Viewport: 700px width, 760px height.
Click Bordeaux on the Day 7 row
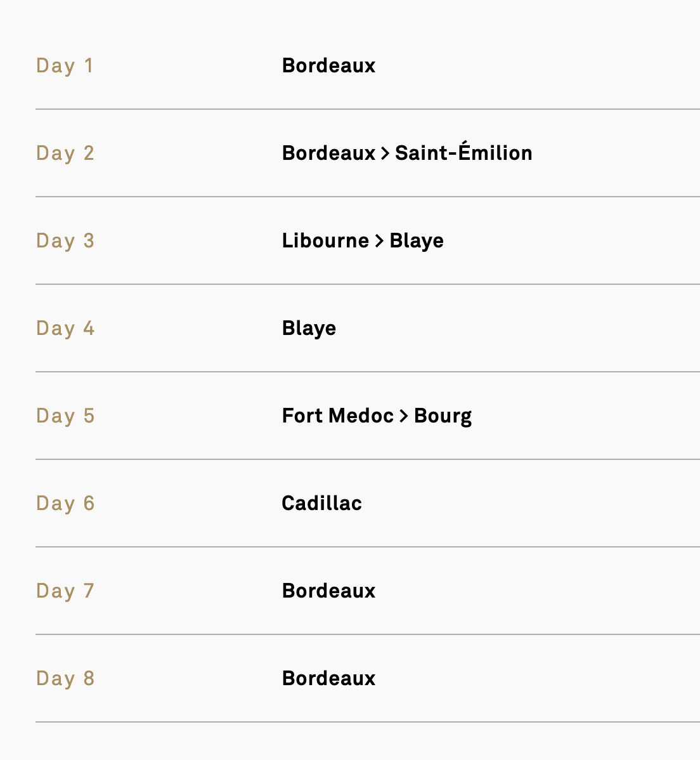tap(328, 591)
